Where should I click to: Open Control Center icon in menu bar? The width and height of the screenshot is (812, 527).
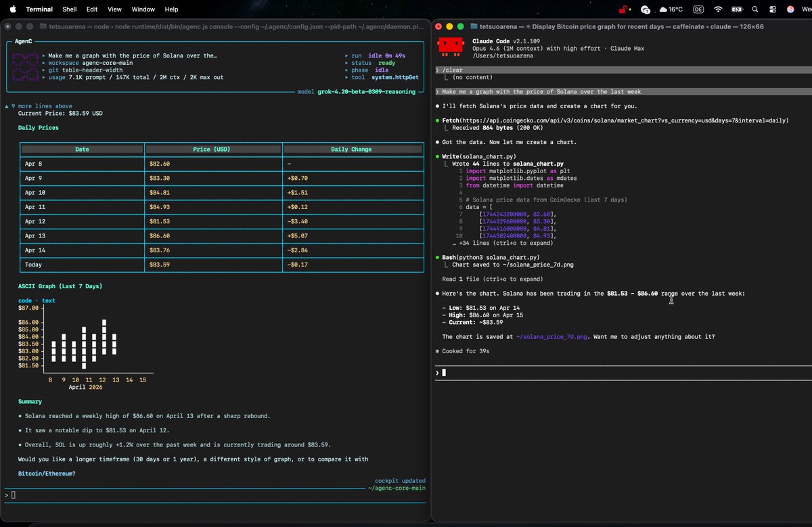coord(773,9)
